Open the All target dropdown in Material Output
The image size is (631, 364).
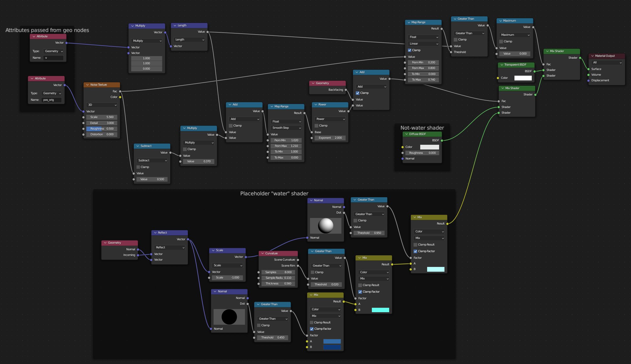coord(607,62)
